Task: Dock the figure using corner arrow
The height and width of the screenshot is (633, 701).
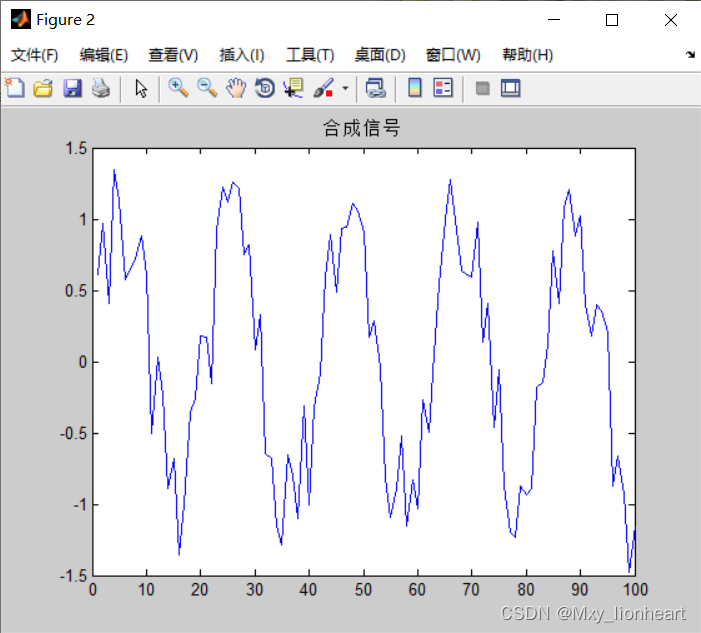Action: (690, 55)
